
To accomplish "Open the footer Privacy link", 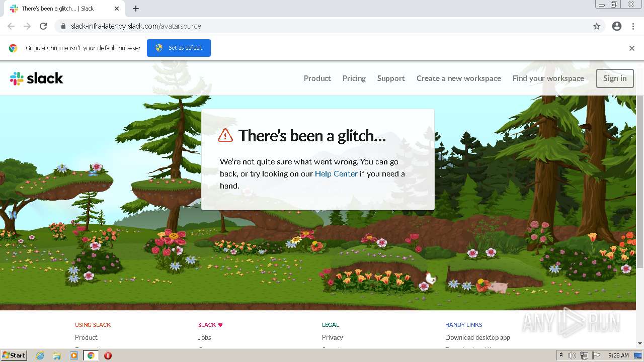I will (332, 337).
